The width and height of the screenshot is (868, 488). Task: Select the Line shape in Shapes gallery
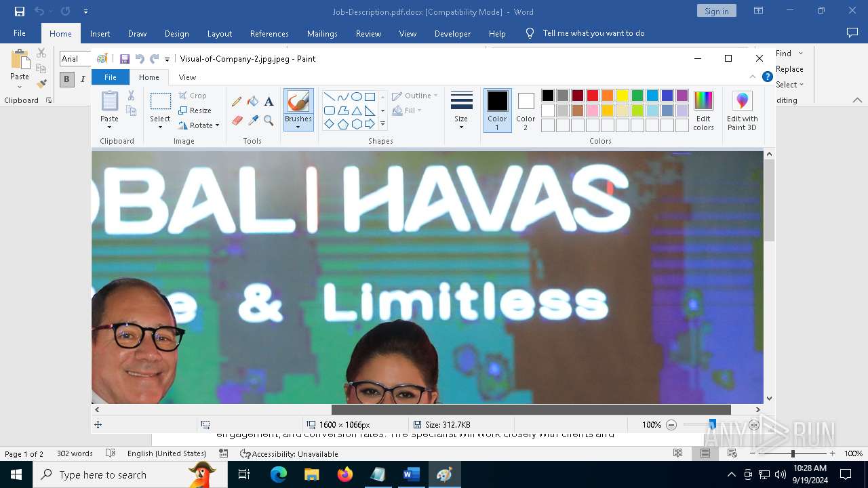(x=329, y=97)
